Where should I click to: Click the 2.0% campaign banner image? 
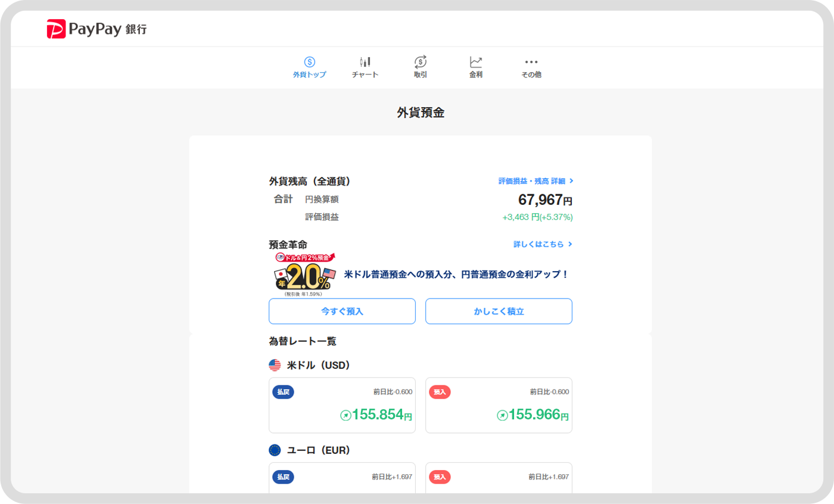click(303, 275)
